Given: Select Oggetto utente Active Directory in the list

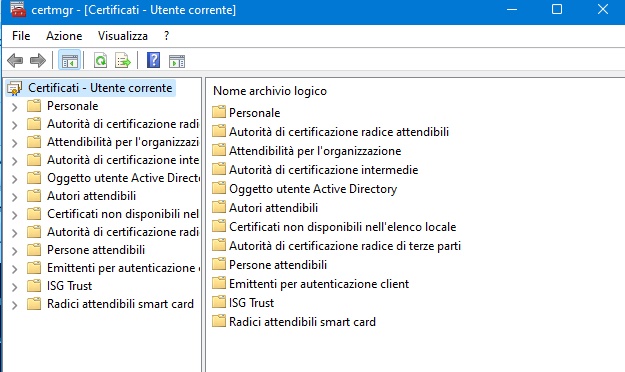Looking at the screenshot, I should (313, 189).
